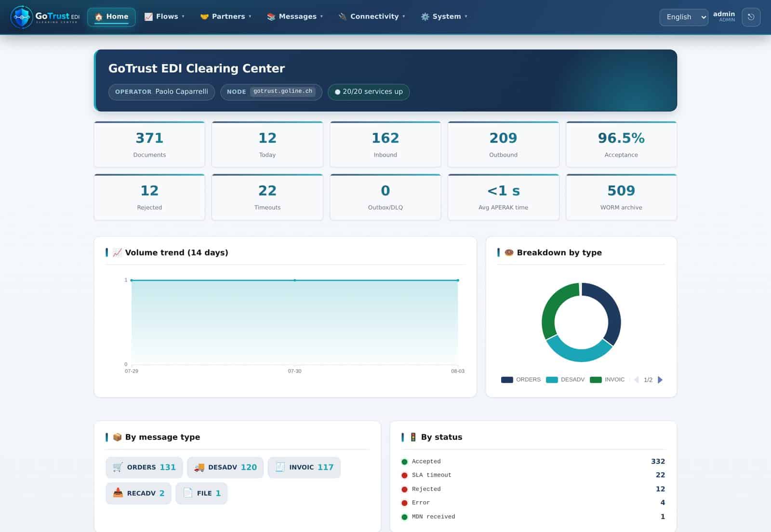Click the GoTrust EDI shield logo
The image size is (771, 532).
pyautogui.click(x=21, y=17)
